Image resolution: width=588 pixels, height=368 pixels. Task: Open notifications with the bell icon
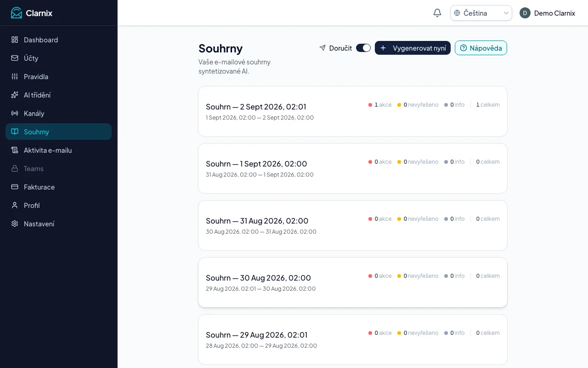[x=437, y=13]
